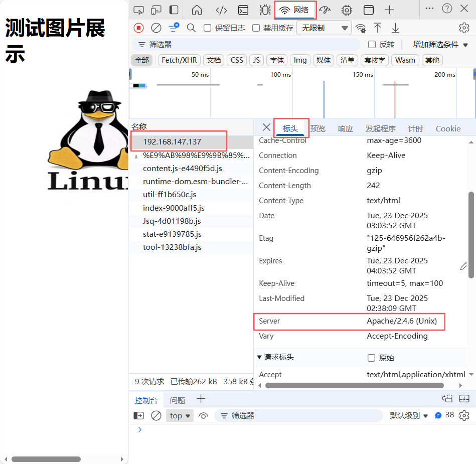Import HAR file upload arrow
The image size is (476, 464).
pyautogui.click(x=377, y=28)
